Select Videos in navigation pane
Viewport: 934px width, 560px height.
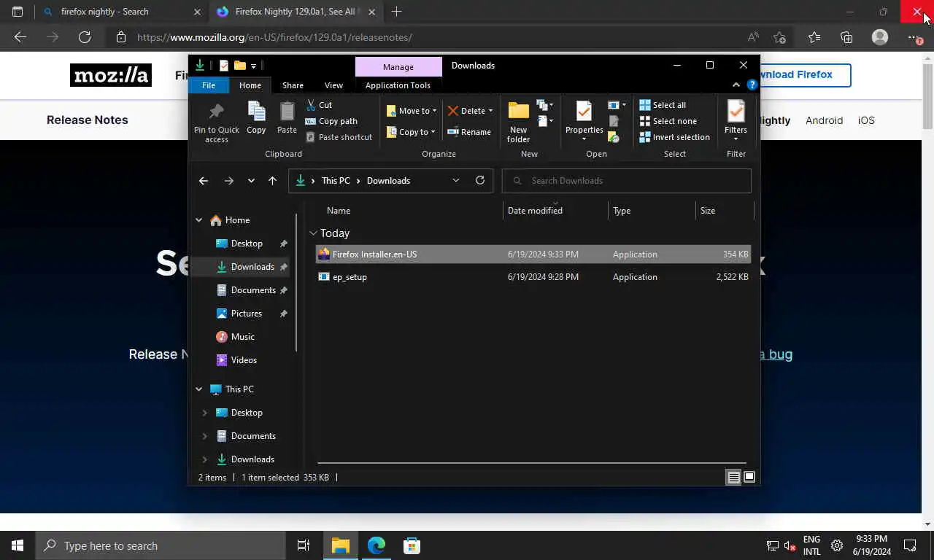click(244, 360)
